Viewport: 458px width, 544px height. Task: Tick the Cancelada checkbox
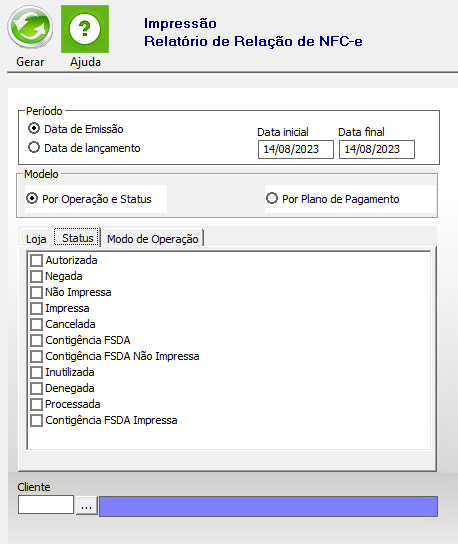point(36,324)
